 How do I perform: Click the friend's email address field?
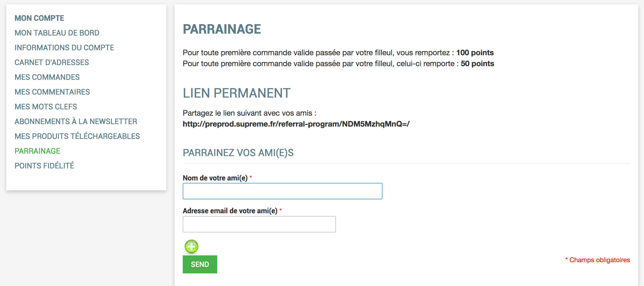[x=259, y=224]
